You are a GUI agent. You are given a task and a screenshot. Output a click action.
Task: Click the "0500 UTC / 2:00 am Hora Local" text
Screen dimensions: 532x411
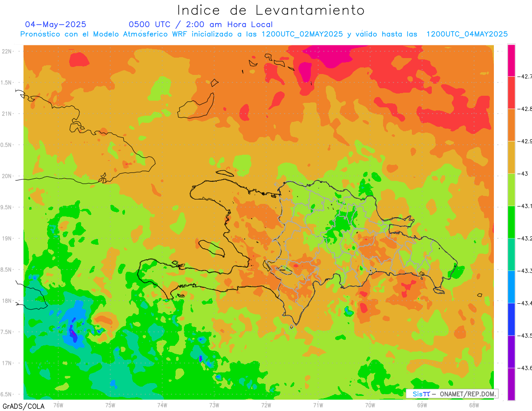pos(201,24)
